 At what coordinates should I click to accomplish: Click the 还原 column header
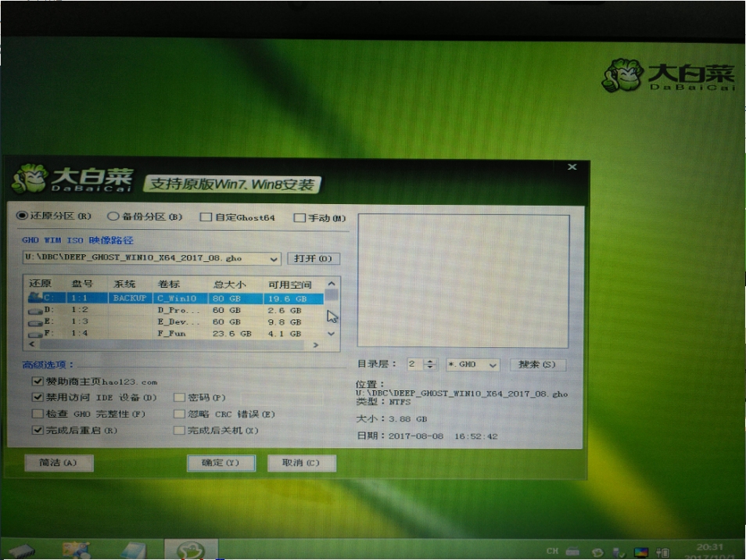point(40,284)
